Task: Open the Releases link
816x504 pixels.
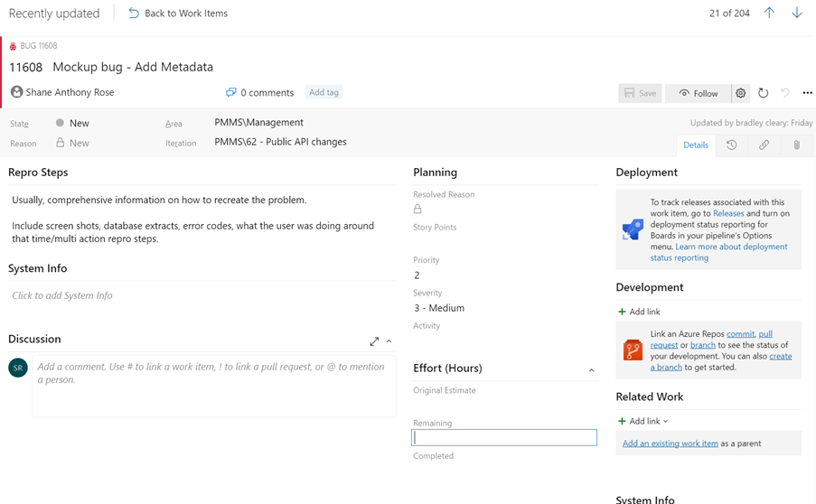Action: (728, 214)
